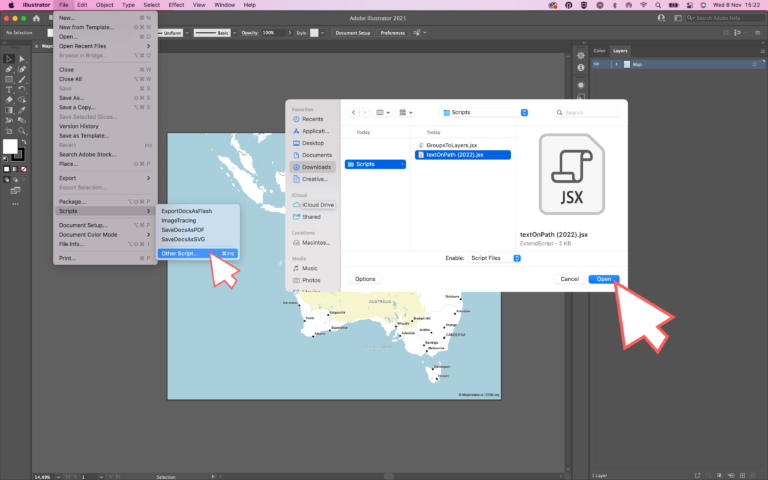This screenshot has width=768, height=480.
Task: Reset default fill and stroke
Action: (5, 159)
